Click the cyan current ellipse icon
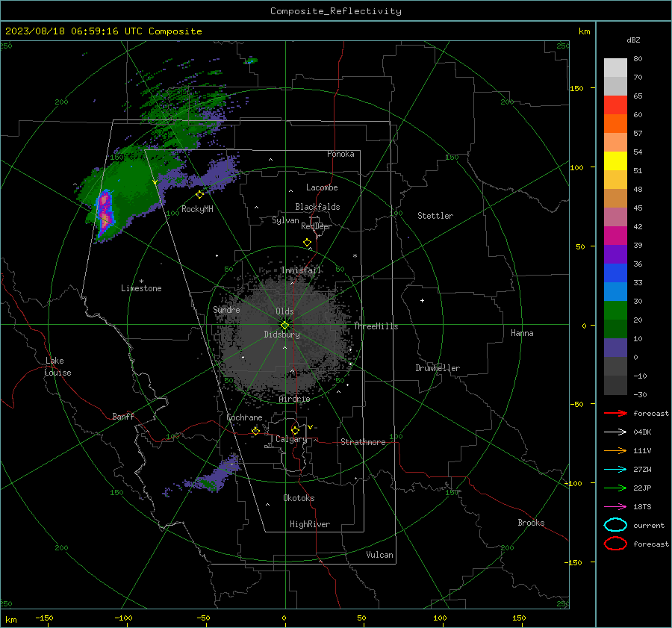This screenshot has width=672, height=628. [x=615, y=525]
